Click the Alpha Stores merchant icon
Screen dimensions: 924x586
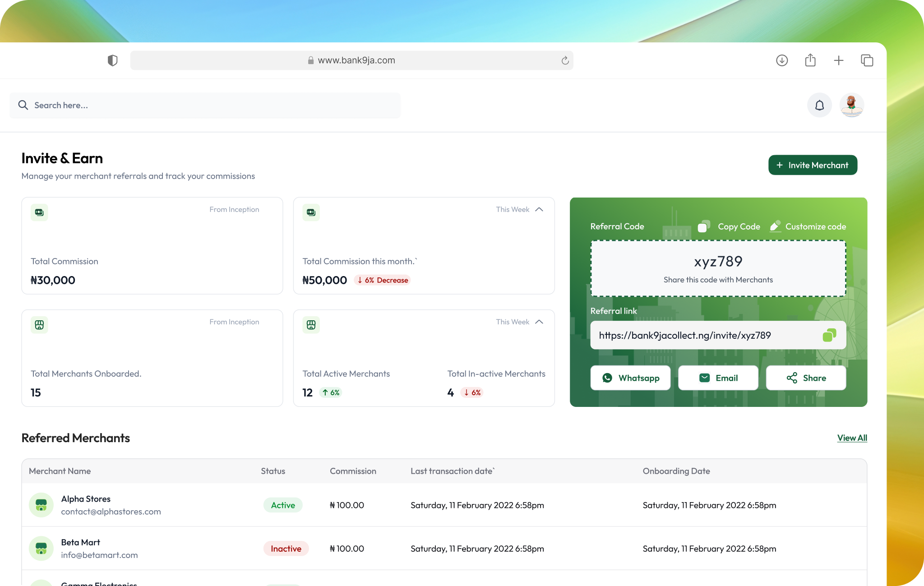point(41,505)
